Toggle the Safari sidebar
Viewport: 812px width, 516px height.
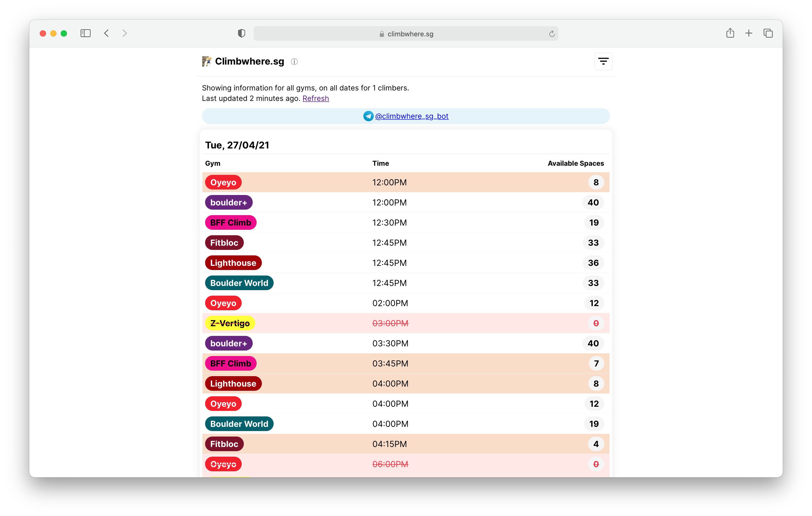pyautogui.click(x=86, y=33)
